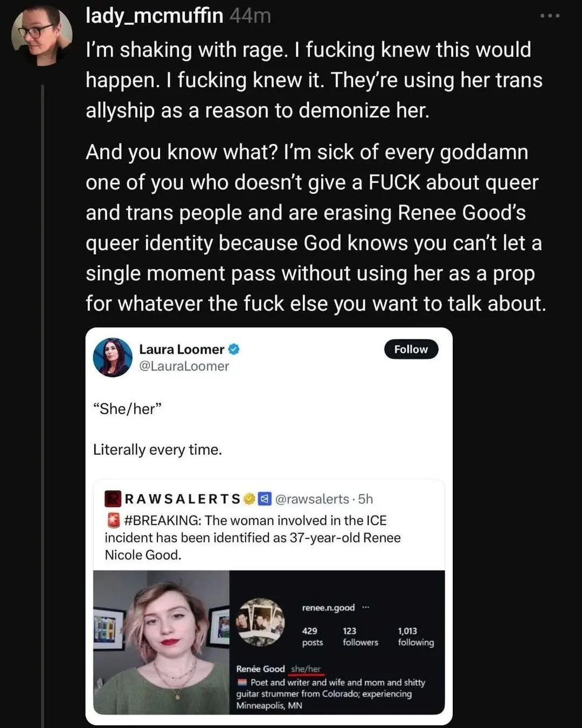The image size is (582, 728).
Task: View the 1,013 following list
Action: pyautogui.click(x=415, y=636)
